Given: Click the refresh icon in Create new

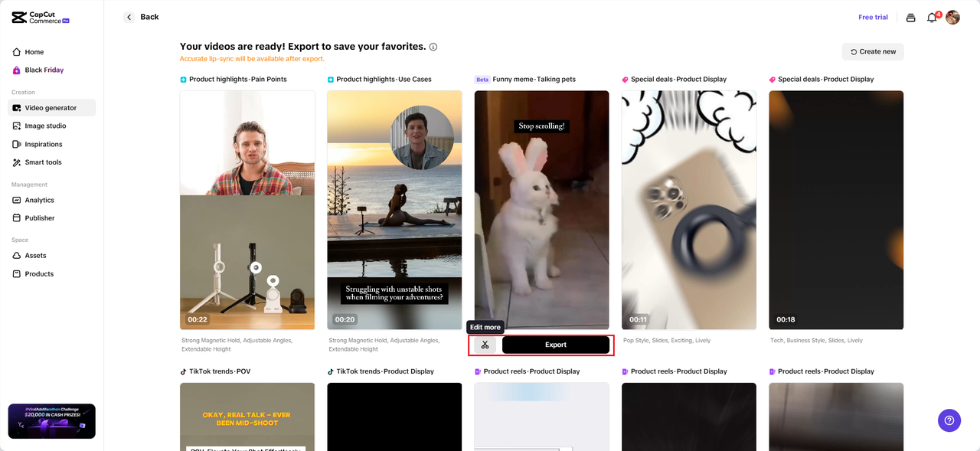Looking at the screenshot, I should (854, 52).
